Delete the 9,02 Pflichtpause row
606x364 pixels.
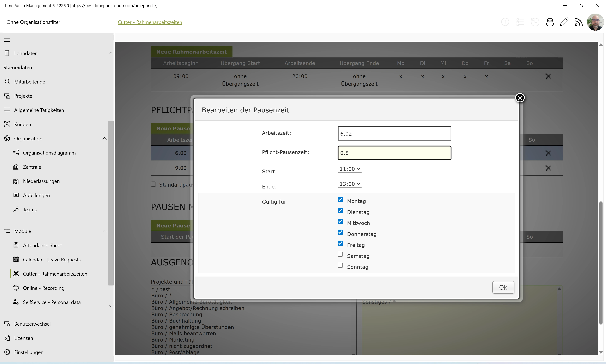548,168
